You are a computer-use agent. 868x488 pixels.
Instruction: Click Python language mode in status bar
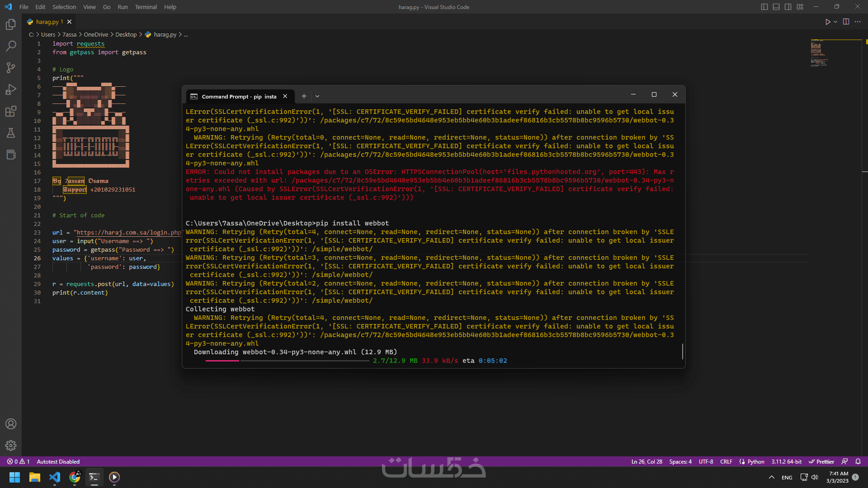click(x=755, y=461)
